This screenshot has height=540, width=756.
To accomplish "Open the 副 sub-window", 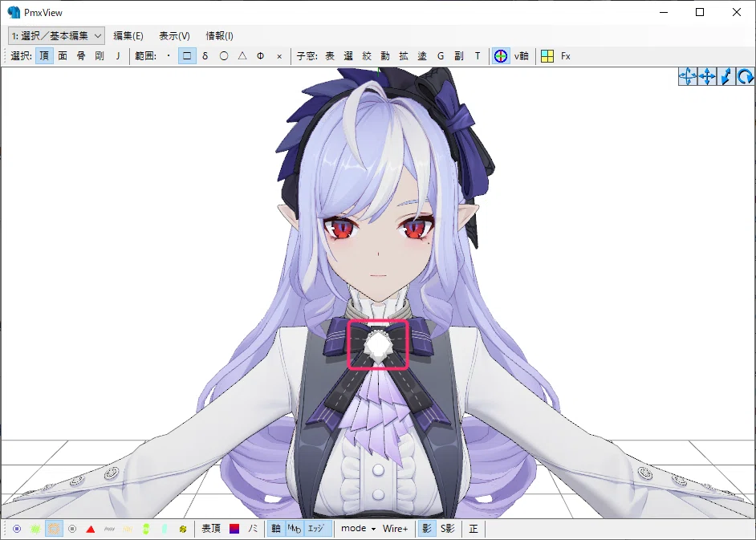I will (x=459, y=56).
